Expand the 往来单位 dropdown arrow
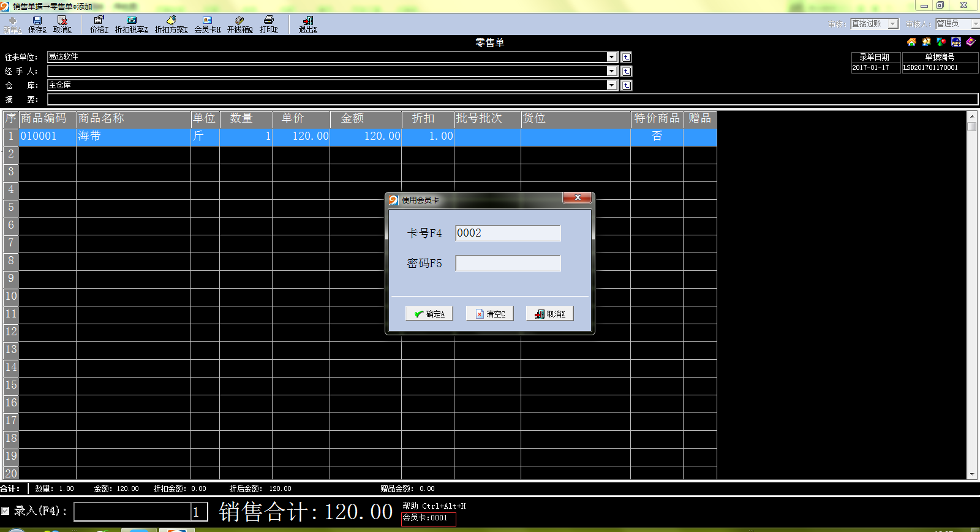 point(611,57)
